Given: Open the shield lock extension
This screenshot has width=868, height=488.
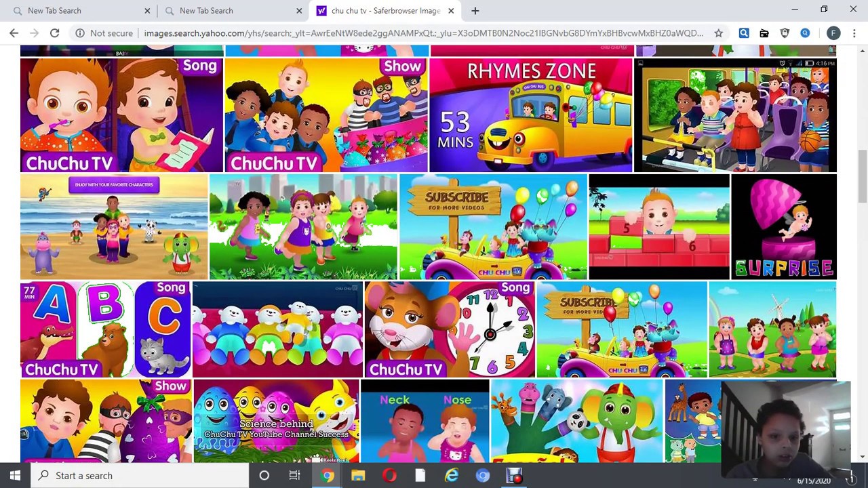Looking at the screenshot, I should (785, 33).
